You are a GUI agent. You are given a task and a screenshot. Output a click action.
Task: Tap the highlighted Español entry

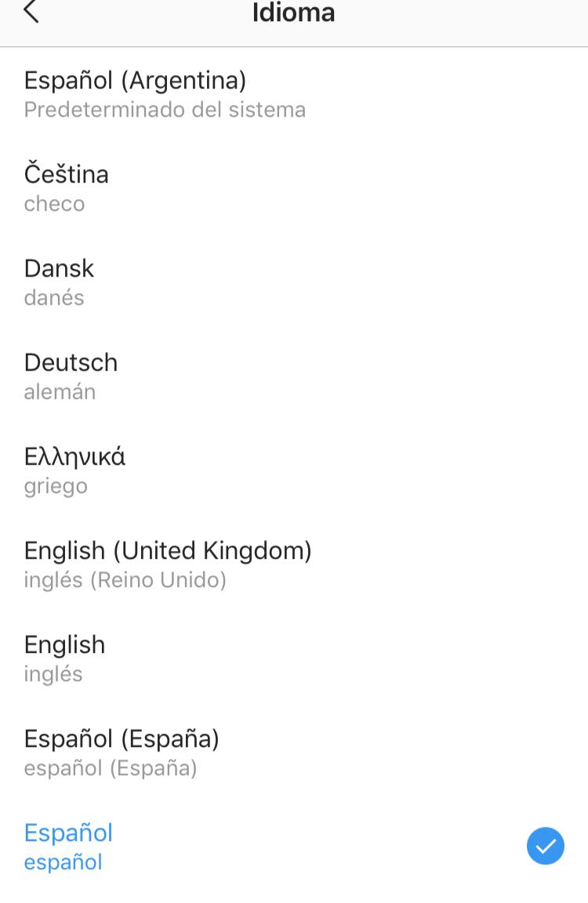(x=294, y=847)
